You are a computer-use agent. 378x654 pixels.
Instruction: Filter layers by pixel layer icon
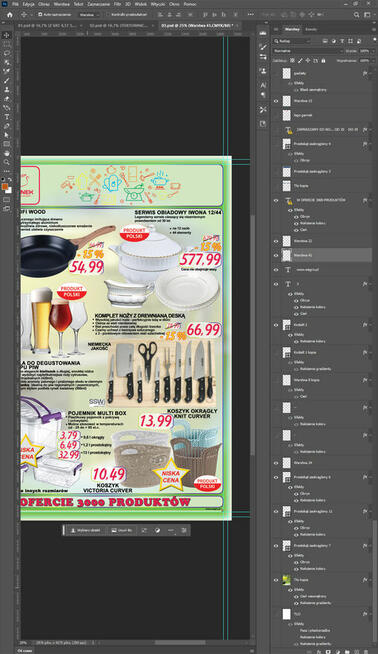point(325,41)
